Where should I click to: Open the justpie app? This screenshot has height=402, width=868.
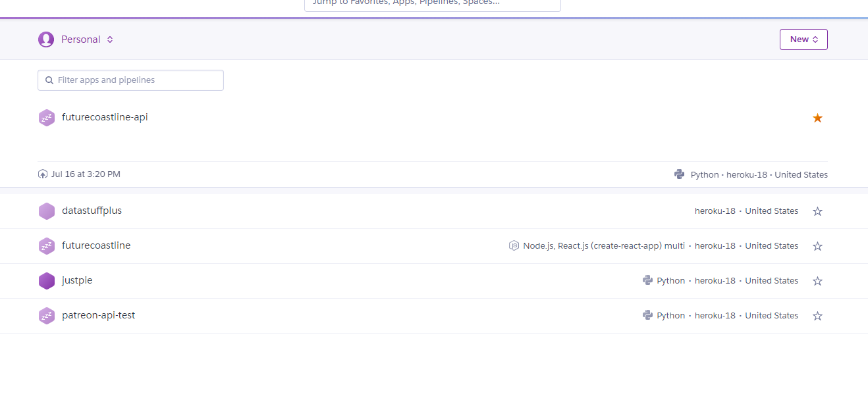click(77, 280)
